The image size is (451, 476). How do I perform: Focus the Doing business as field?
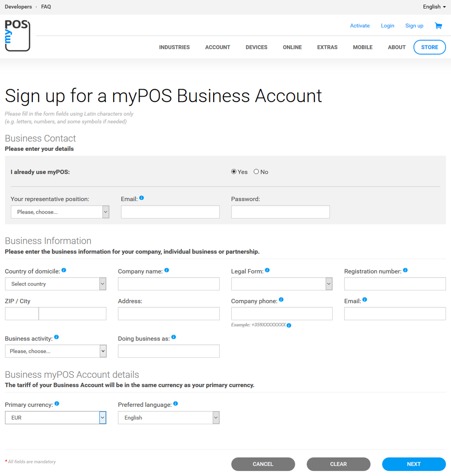coord(169,351)
